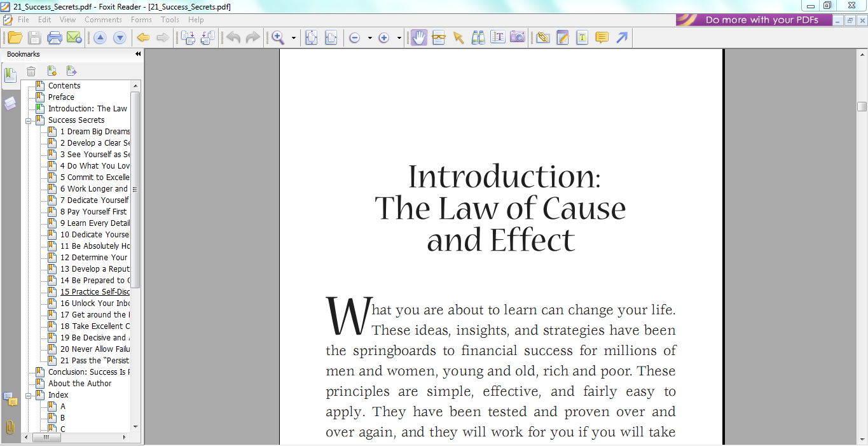Click the new bookmark icon in Bookmarks panel
868x446 pixels.
tap(52, 71)
